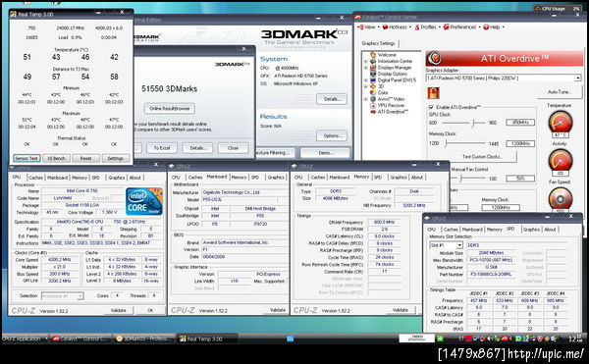
Task: Open SPD tab in CPU-Z mainboard window
Action: coord(255,178)
